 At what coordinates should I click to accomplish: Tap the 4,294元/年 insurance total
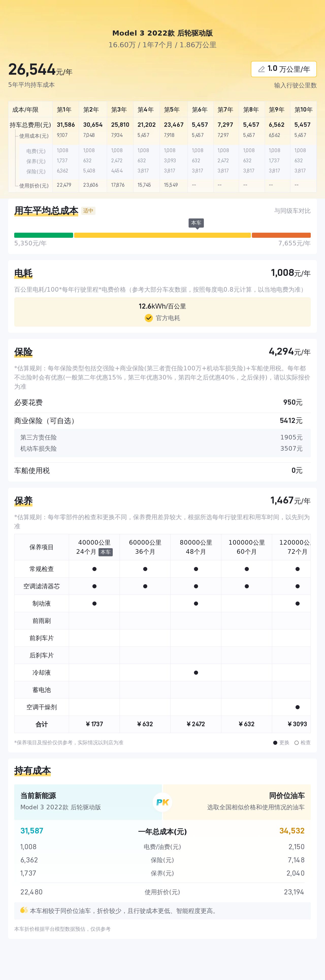pos(290,352)
